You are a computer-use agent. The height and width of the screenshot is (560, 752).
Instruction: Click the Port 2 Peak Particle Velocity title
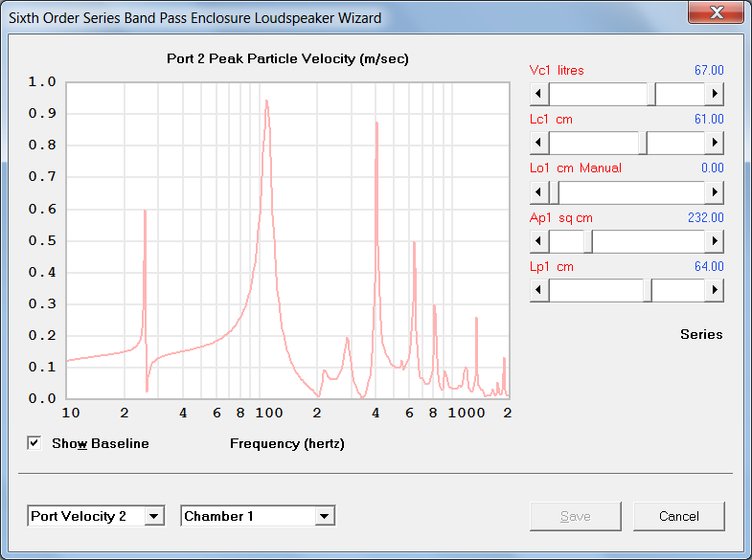click(287, 59)
